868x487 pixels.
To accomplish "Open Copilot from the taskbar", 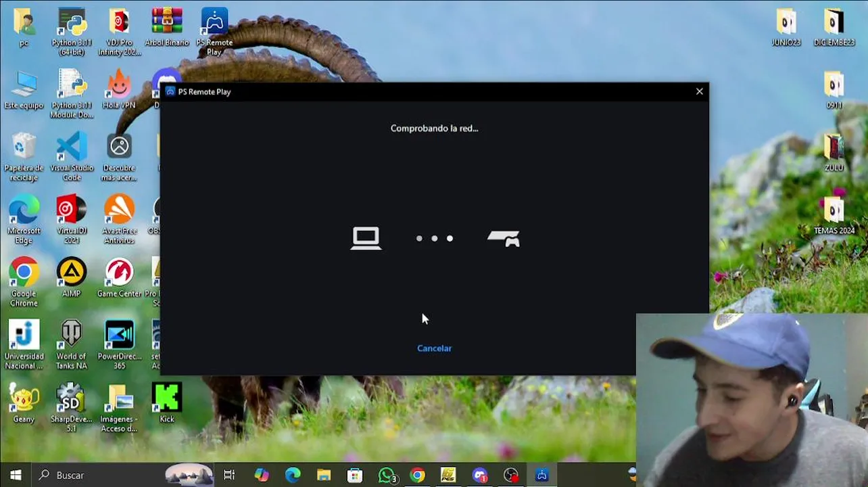I will [262, 475].
